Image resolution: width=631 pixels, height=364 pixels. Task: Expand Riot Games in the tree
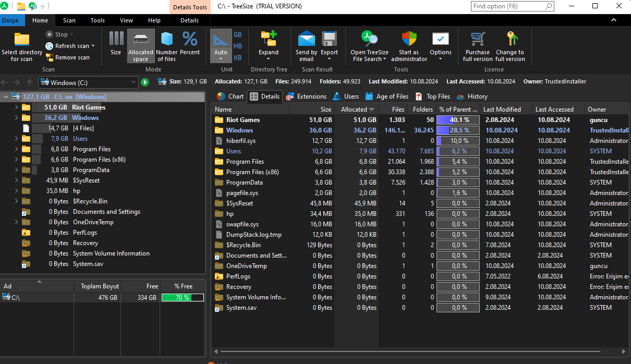pos(16,107)
